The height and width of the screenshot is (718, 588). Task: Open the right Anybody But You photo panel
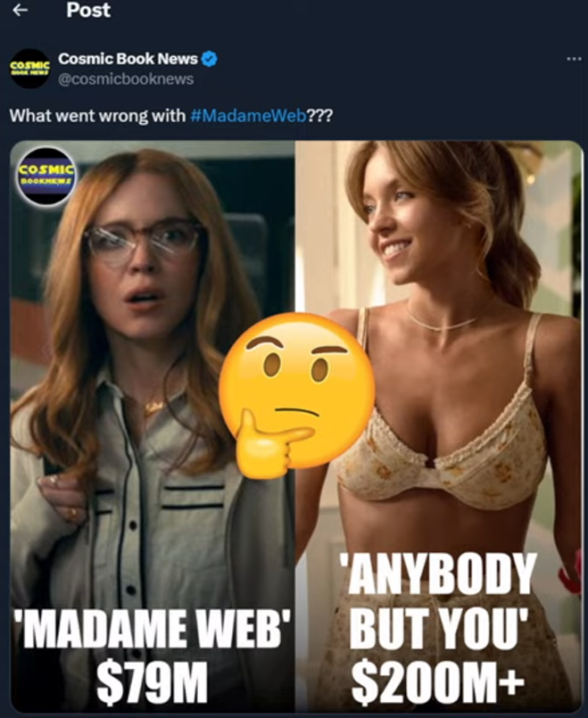[439, 425]
